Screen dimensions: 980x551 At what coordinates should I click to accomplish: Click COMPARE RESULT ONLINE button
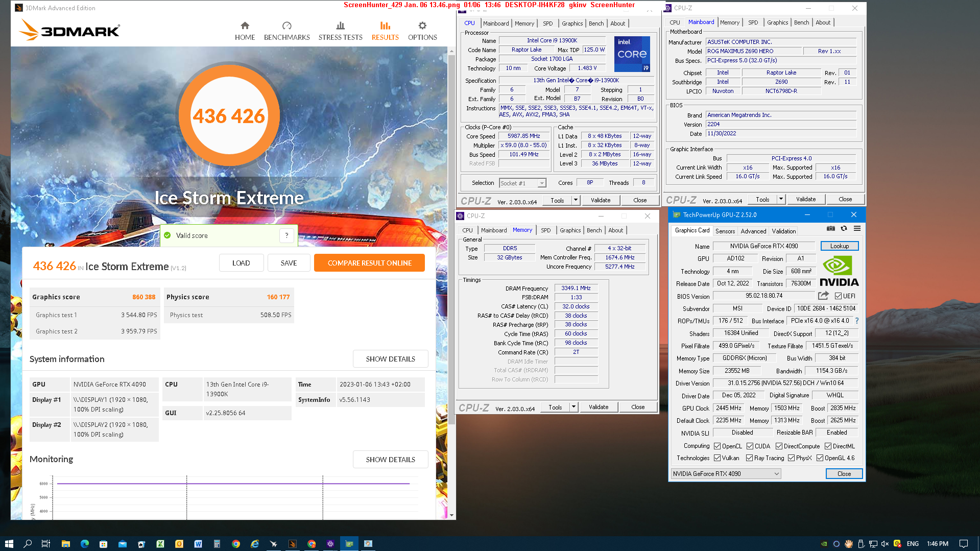tap(369, 263)
